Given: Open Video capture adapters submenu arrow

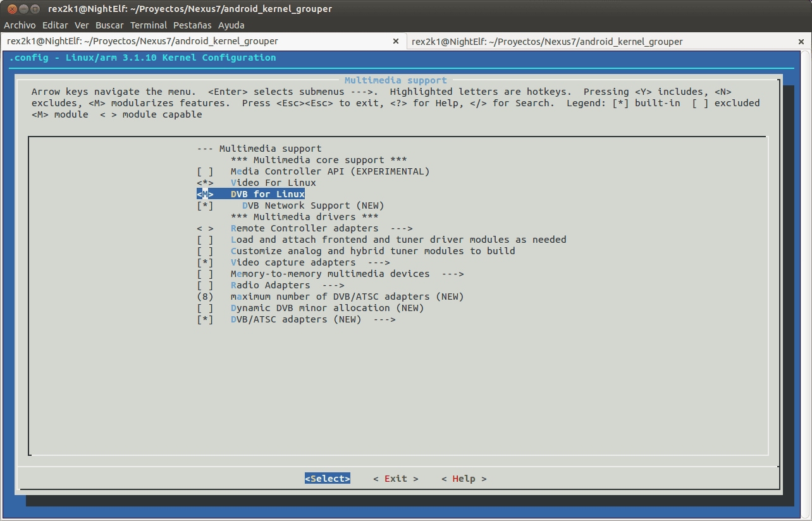Looking at the screenshot, I should click(x=378, y=262).
